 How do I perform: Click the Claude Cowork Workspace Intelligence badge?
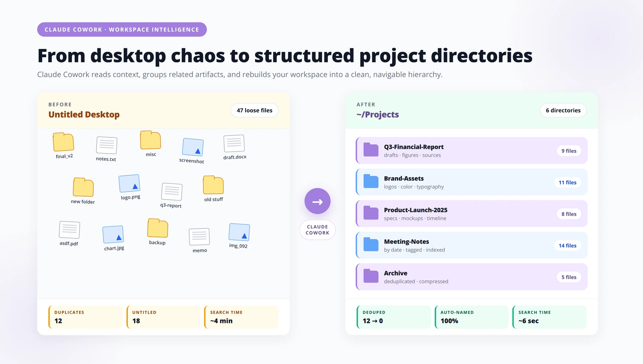122,30
